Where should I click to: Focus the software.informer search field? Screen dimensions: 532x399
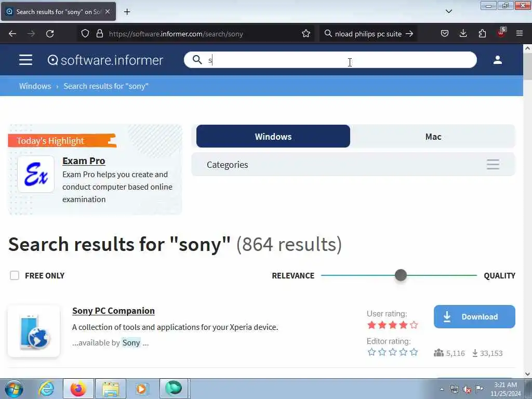[x=330, y=60]
